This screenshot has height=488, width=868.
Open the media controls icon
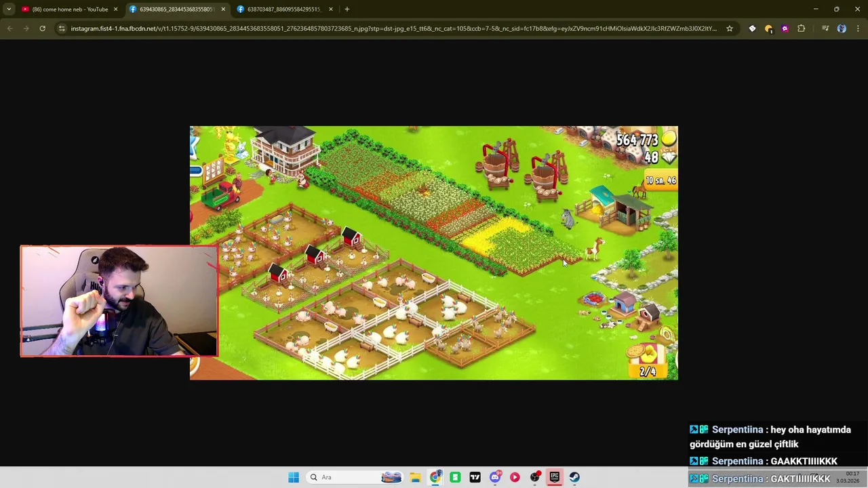[825, 28]
